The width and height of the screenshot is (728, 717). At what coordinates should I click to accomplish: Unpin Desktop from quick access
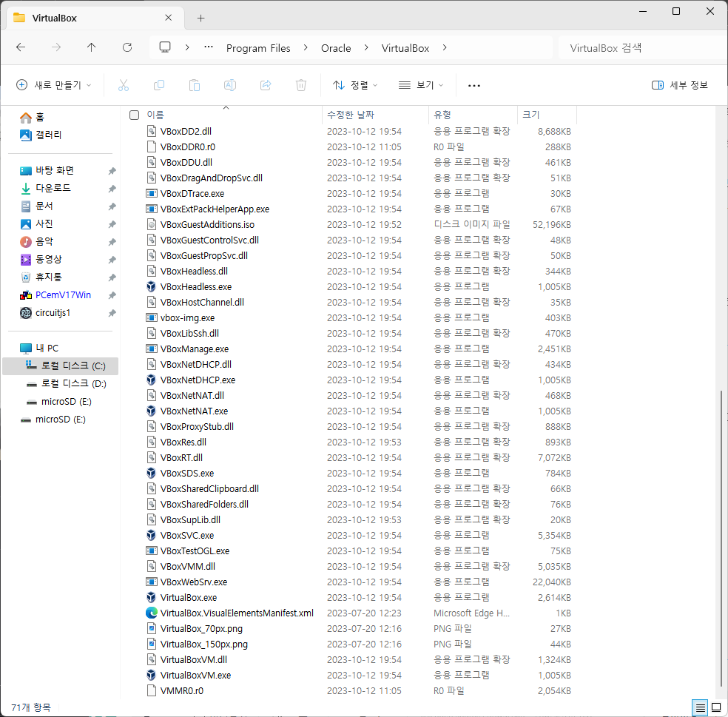[112, 171]
